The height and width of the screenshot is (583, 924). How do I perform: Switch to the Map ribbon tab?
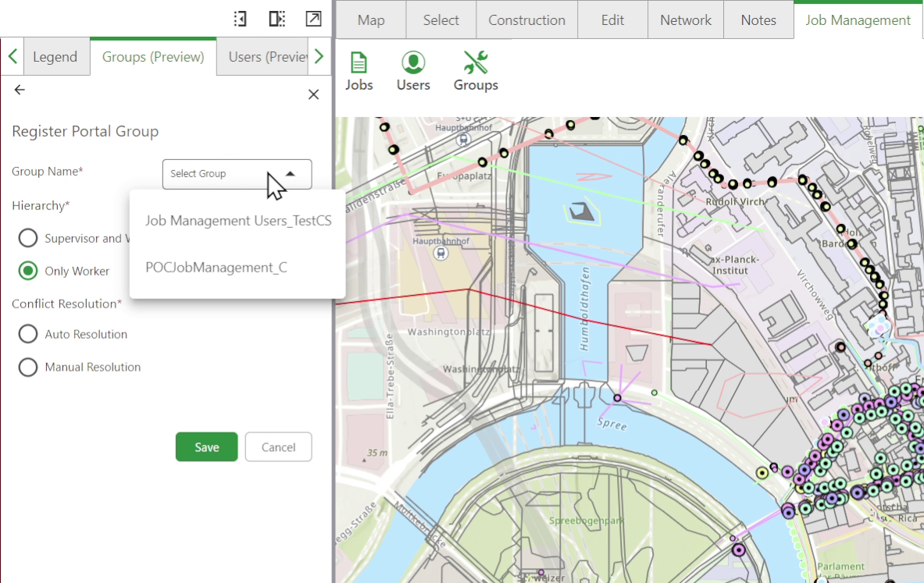click(x=371, y=20)
